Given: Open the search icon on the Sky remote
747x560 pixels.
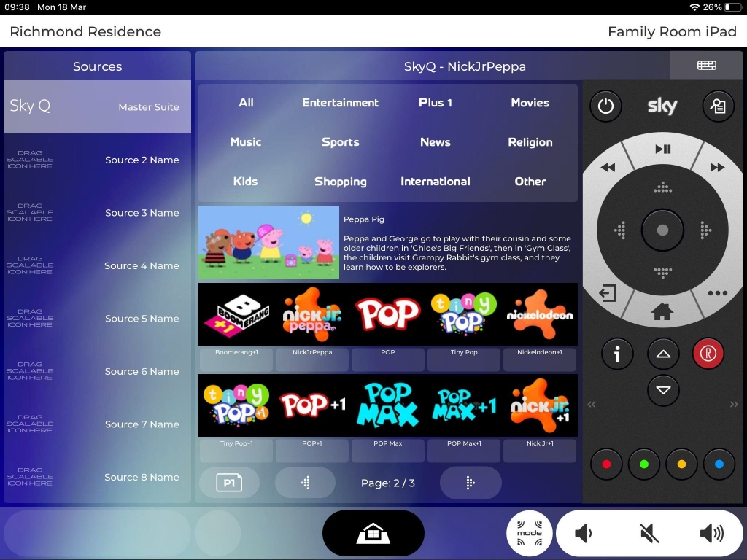Looking at the screenshot, I should [x=719, y=106].
